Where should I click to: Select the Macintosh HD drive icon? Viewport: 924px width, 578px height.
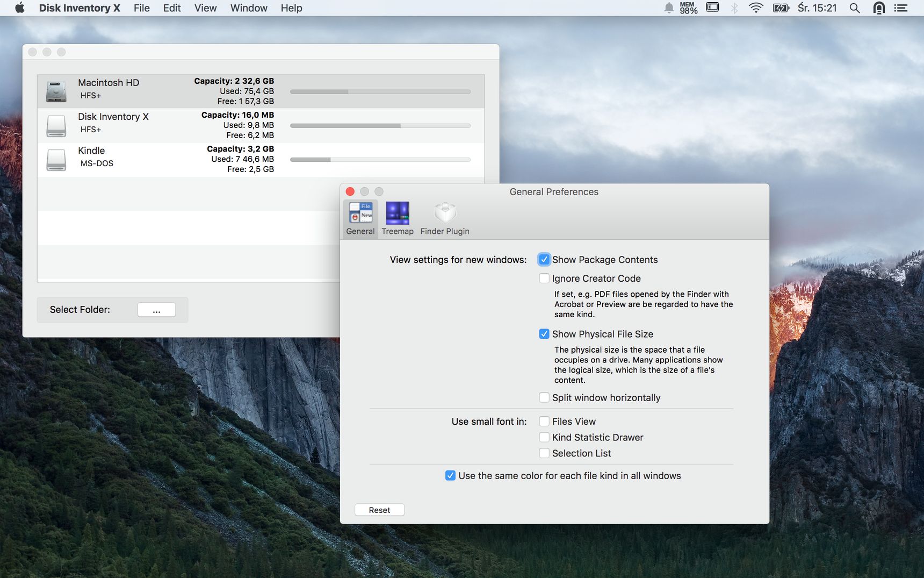pos(56,91)
